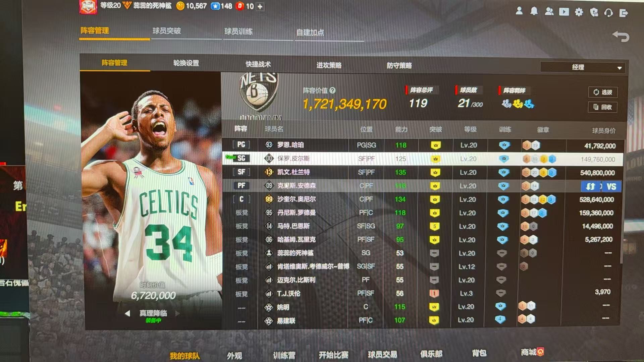Image resolution: width=644 pixels, height=362 pixels.
Task: Click the 球员身价 column header
Action: [604, 131]
